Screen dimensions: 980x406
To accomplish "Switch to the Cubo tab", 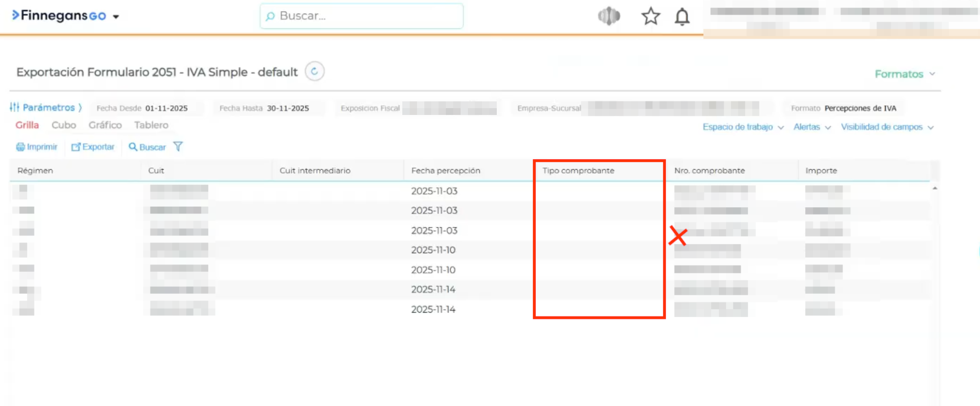I will pyautogui.click(x=63, y=125).
